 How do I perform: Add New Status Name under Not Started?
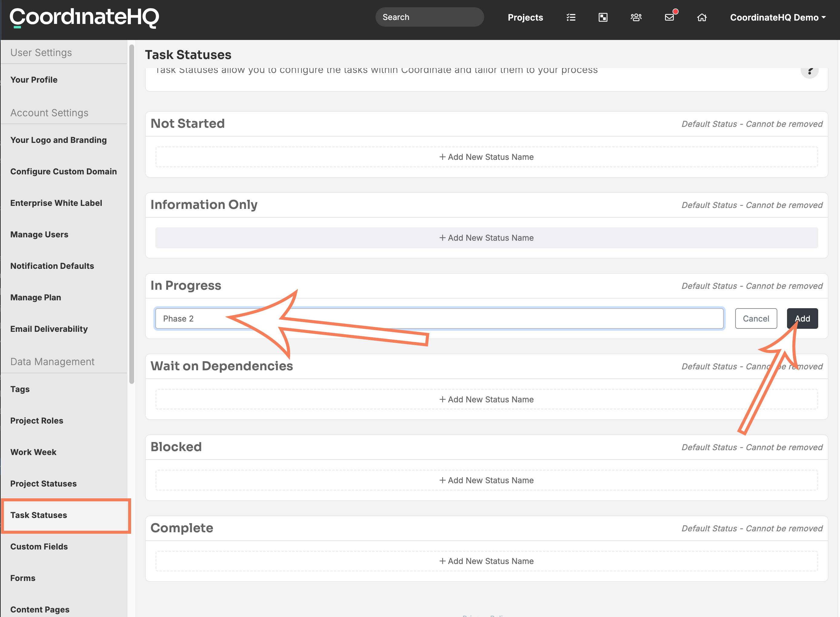click(x=486, y=157)
